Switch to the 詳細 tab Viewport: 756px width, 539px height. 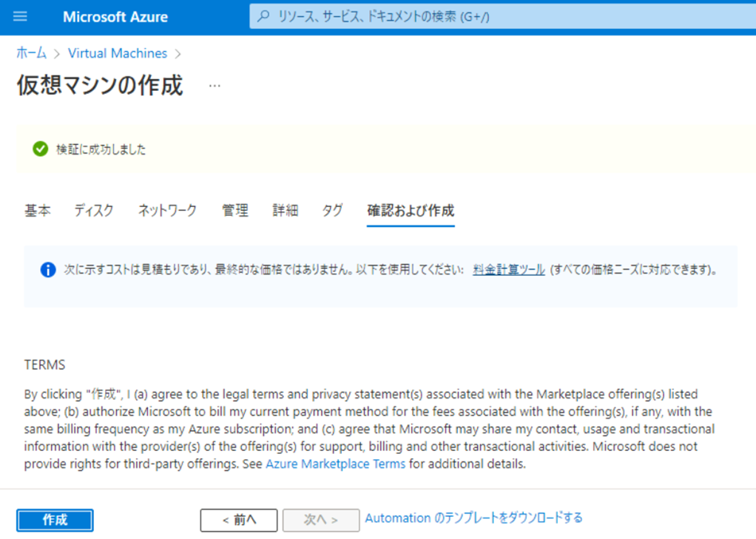285,210
